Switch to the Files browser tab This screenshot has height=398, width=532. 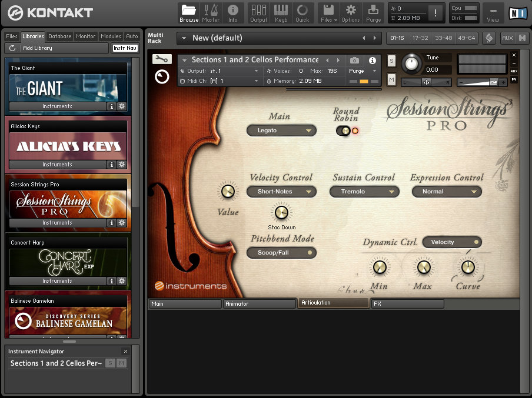pyautogui.click(x=12, y=36)
